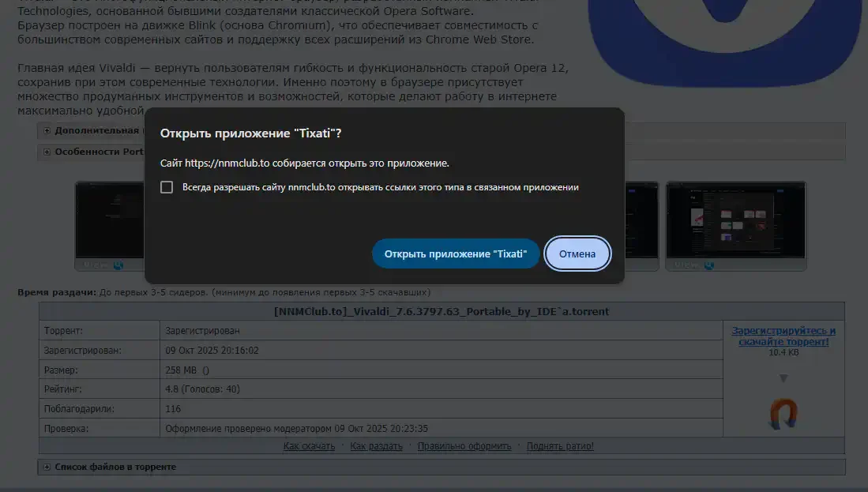Click the 'Время раздачи:' label
868x492 pixels.
(x=56, y=292)
